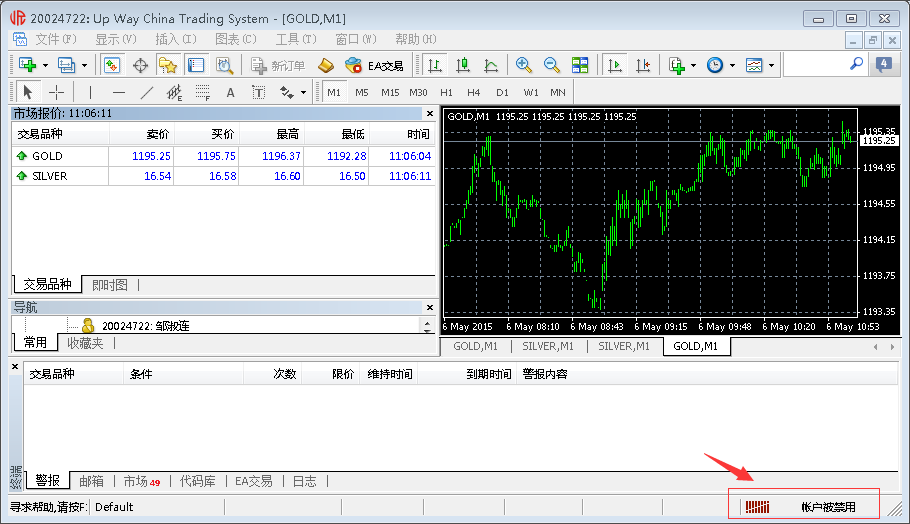Open the chat notifications bubble icon

click(x=884, y=64)
